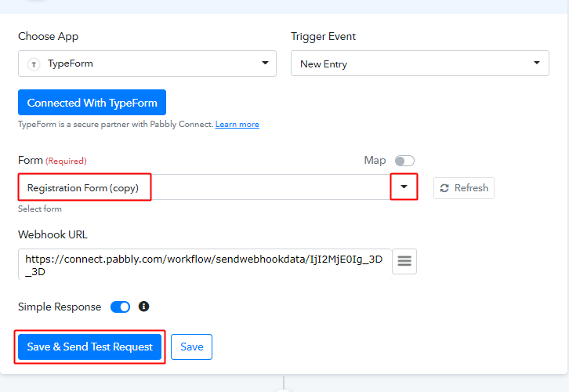Screen dimensions: 569x392
Task: Click the Registration Form (copy) selected value
Action: point(83,188)
